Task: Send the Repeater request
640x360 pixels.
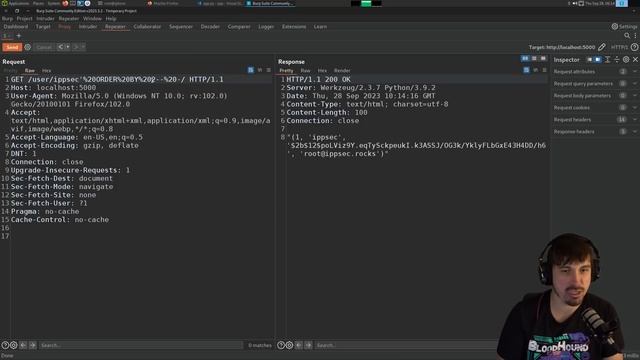Action: [12, 47]
